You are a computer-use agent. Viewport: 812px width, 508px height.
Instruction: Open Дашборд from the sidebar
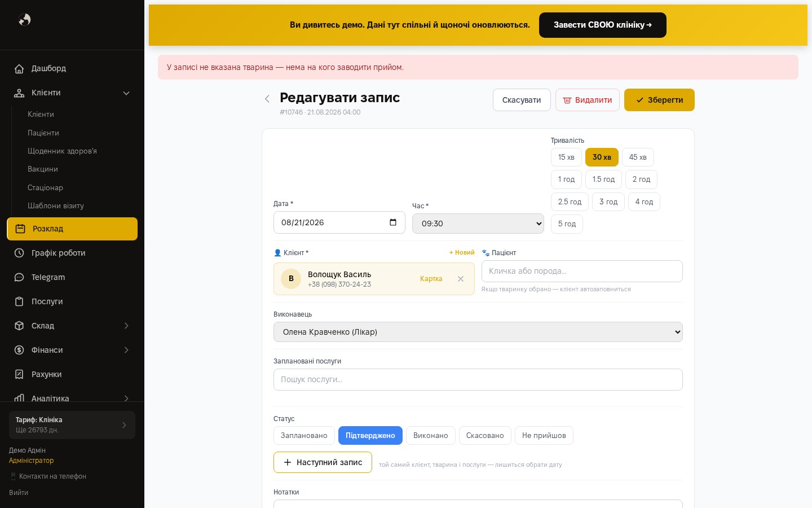pos(72,68)
